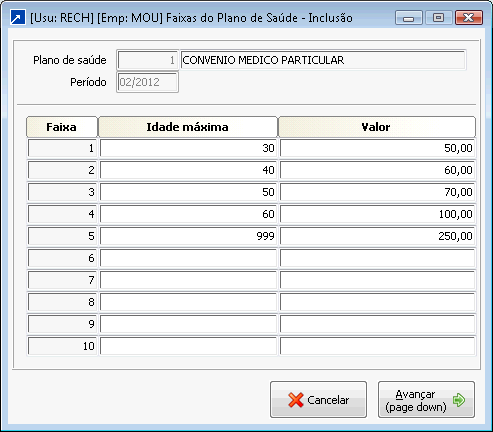Viewport: 493px width, 432px height.
Task: Click the red X icon on Cancelar
Action: (x=296, y=400)
